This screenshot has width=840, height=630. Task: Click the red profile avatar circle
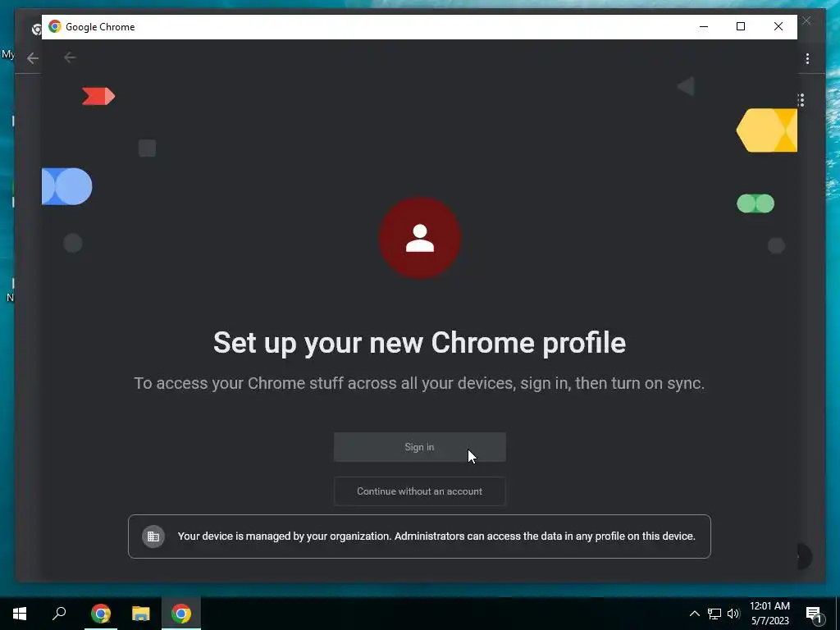point(420,238)
